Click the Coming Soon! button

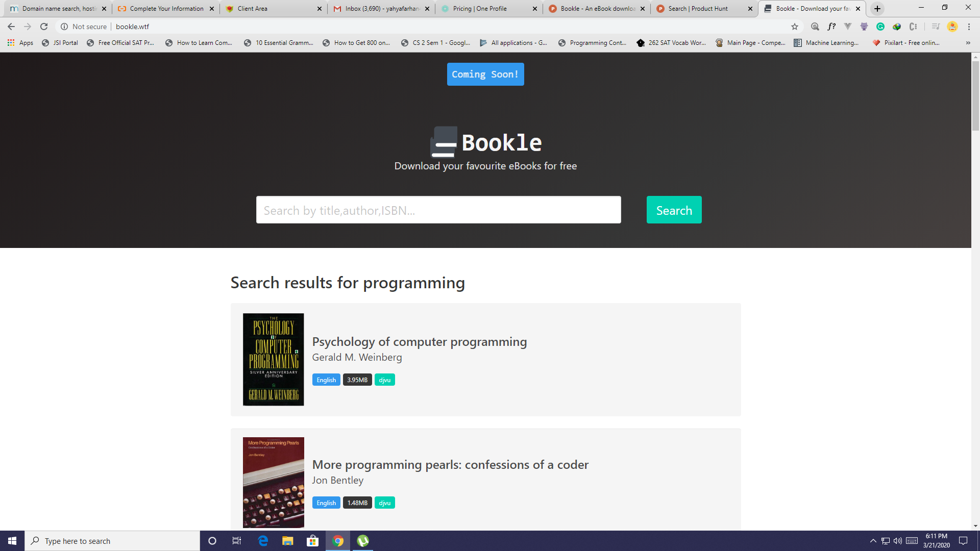485,74
